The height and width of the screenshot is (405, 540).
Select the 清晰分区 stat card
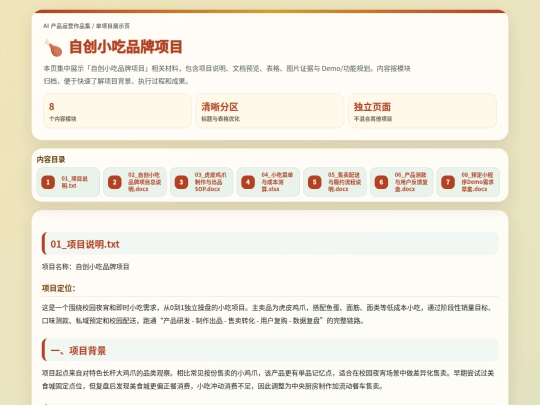click(270, 111)
